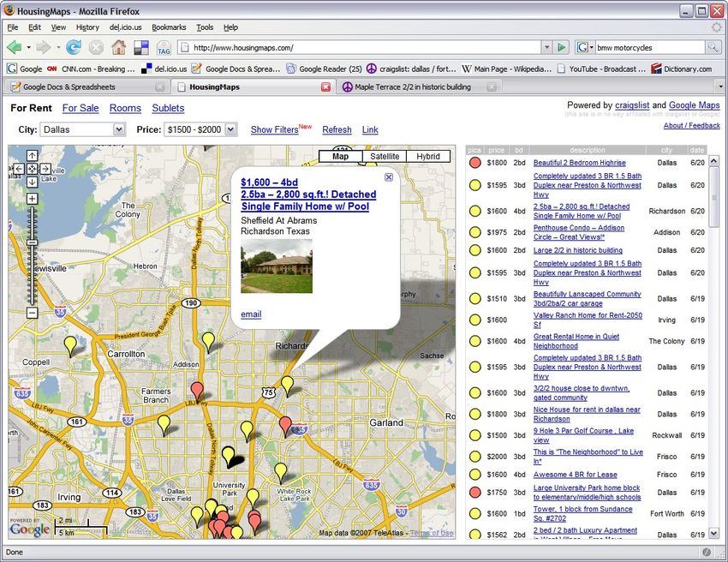This screenshot has width=728, height=562.
Task: Click the yellow pin near White Rock Lake
Action: [x=280, y=472]
